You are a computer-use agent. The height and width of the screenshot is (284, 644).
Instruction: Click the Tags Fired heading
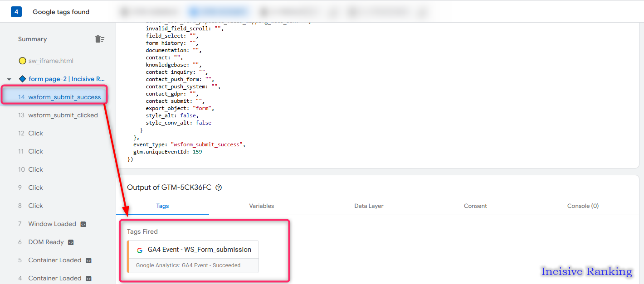142,231
